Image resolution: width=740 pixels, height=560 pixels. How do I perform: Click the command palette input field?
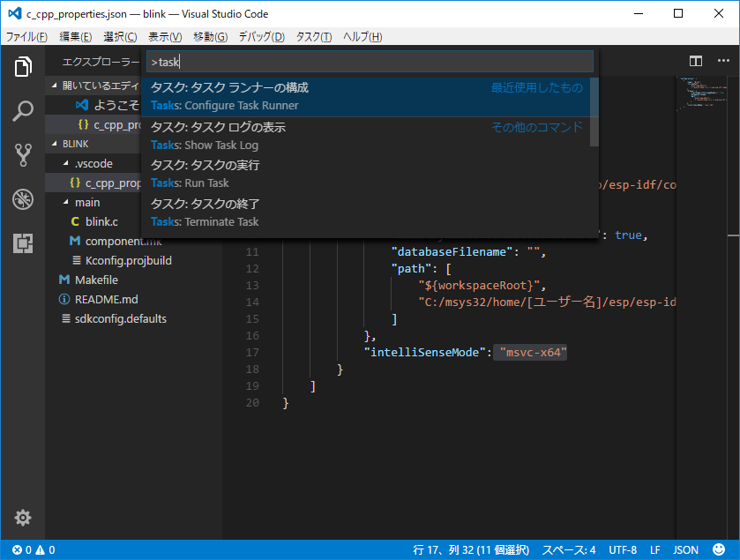pos(370,62)
